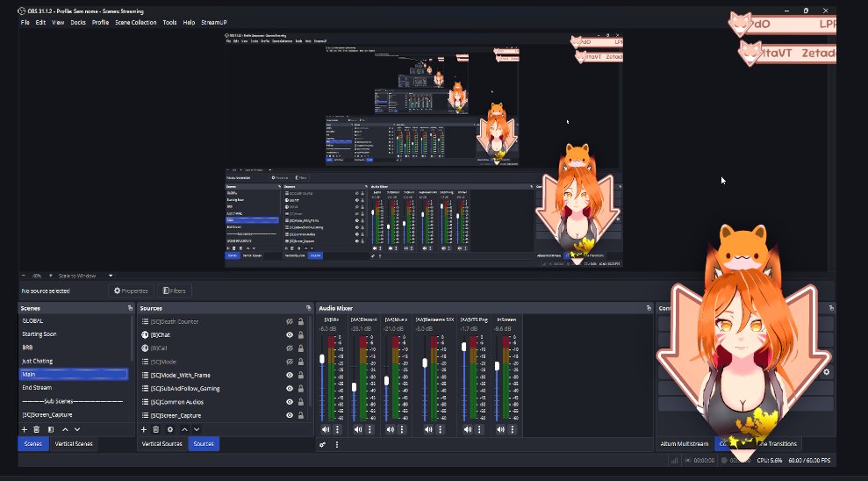Open the Scene Collection menu
Screen dimensions: 868x481
(x=136, y=23)
